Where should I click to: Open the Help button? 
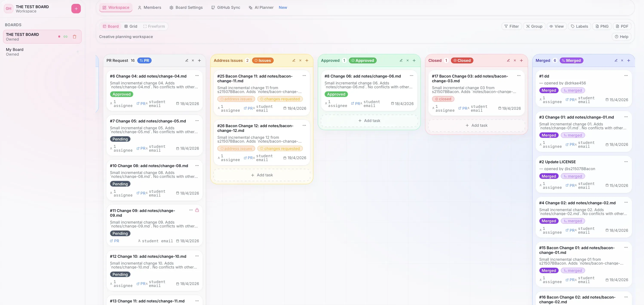621,37
